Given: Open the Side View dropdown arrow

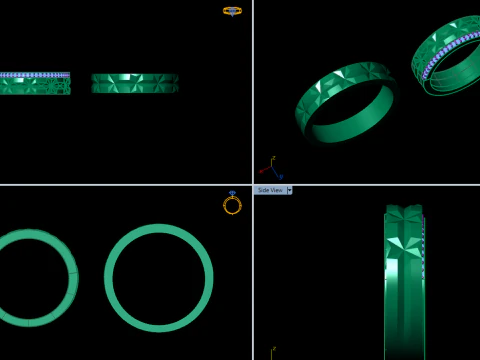Looking at the screenshot, I should pyautogui.click(x=289, y=190).
